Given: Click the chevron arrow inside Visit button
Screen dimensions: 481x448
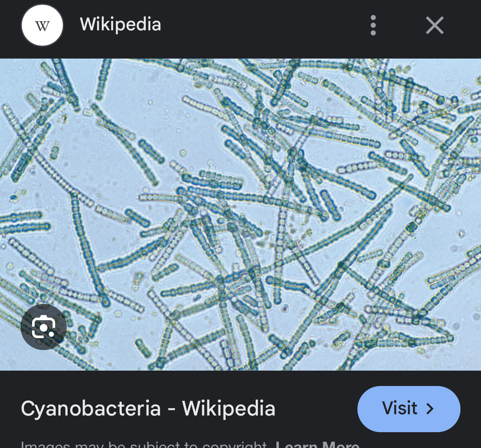Looking at the screenshot, I should point(430,409).
